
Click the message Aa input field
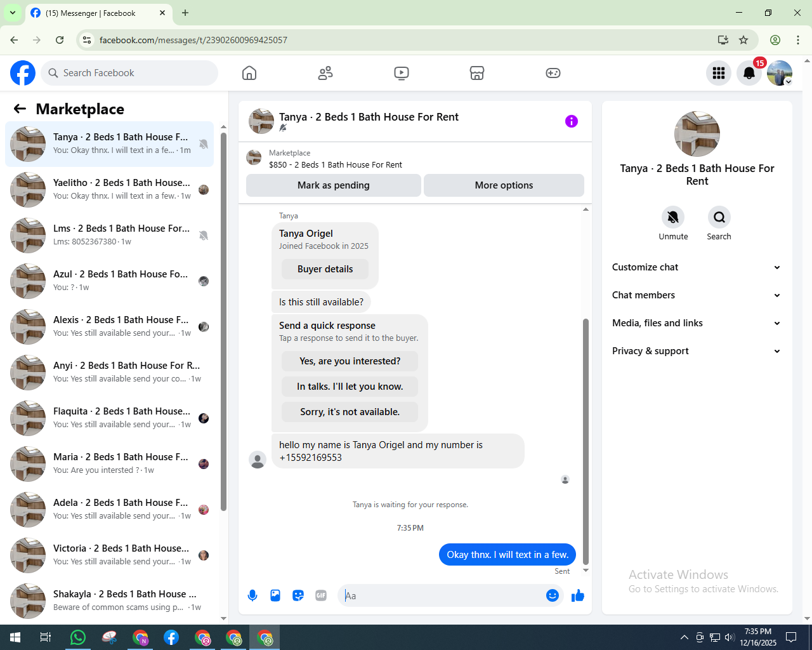click(443, 595)
